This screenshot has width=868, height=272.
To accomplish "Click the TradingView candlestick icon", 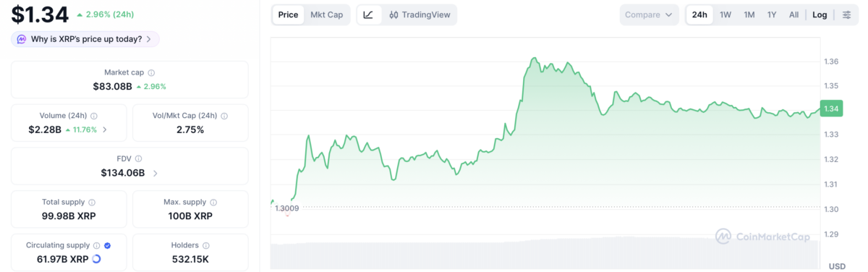I will (394, 14).
